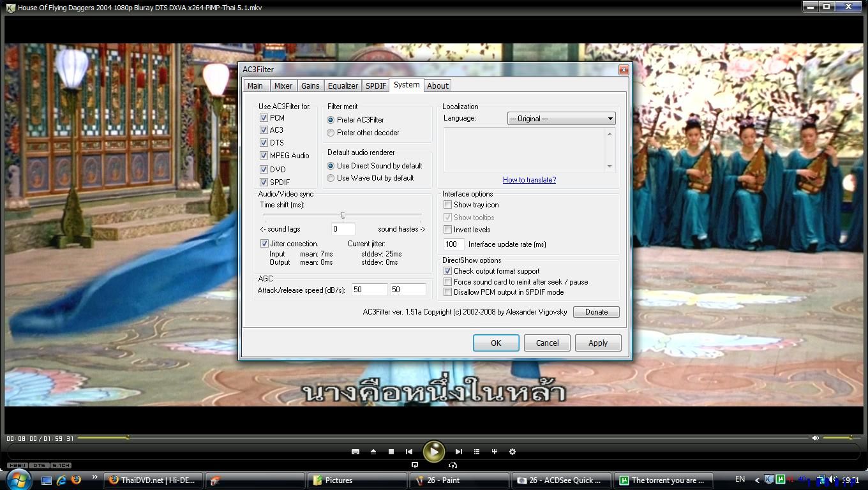The height and width of the screenshot is (490, 868).
Task: Switch to the Mixer tab
Action: [x=283, y=86]
